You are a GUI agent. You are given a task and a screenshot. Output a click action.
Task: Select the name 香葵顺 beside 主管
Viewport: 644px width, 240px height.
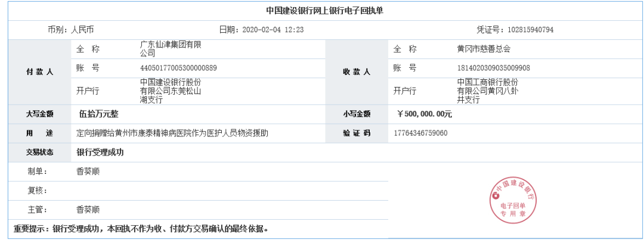click(x=88, y=210)
